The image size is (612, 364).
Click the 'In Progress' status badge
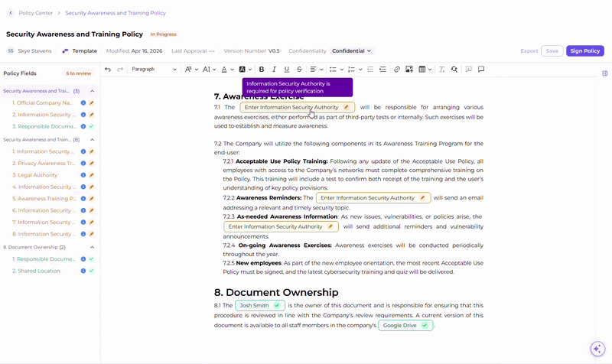(x=164, y=34)
